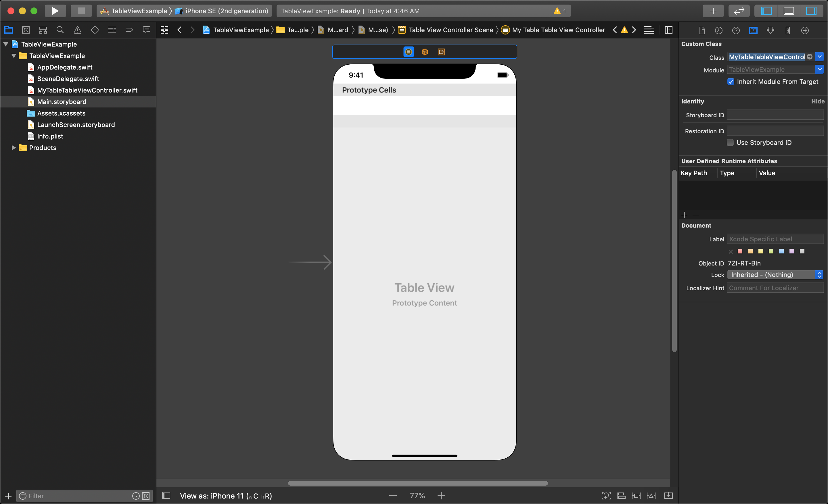The height and width of the screenshot is (504, 828).
Task: Open MyTableTableViewController.swift
Action: point(87,90)
